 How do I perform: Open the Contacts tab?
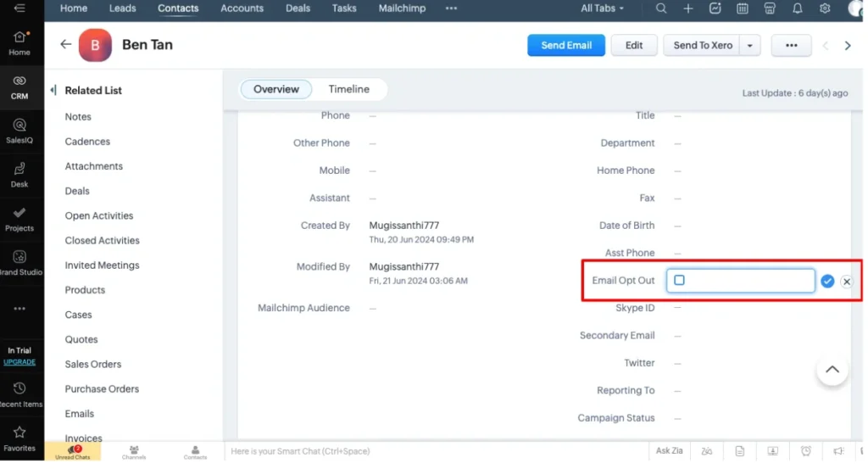click(x=178, y=8)
